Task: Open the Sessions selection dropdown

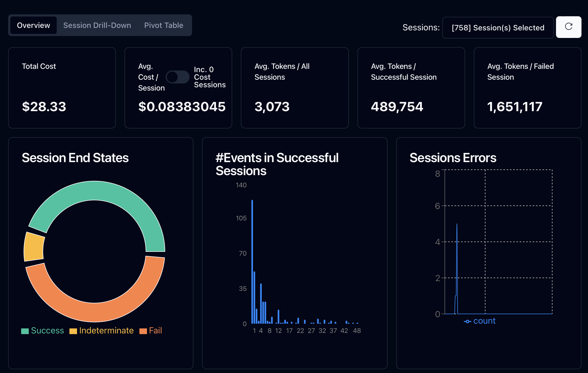Action: click(x=498, y=28)
